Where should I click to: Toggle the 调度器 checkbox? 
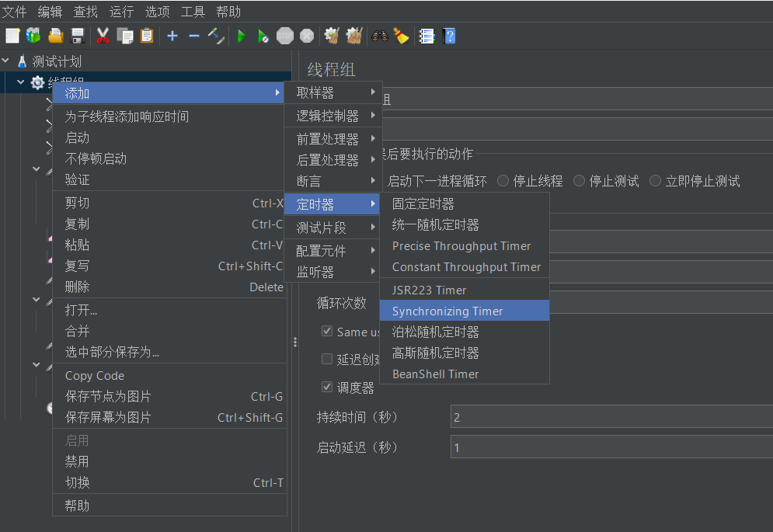click(327, 387)
